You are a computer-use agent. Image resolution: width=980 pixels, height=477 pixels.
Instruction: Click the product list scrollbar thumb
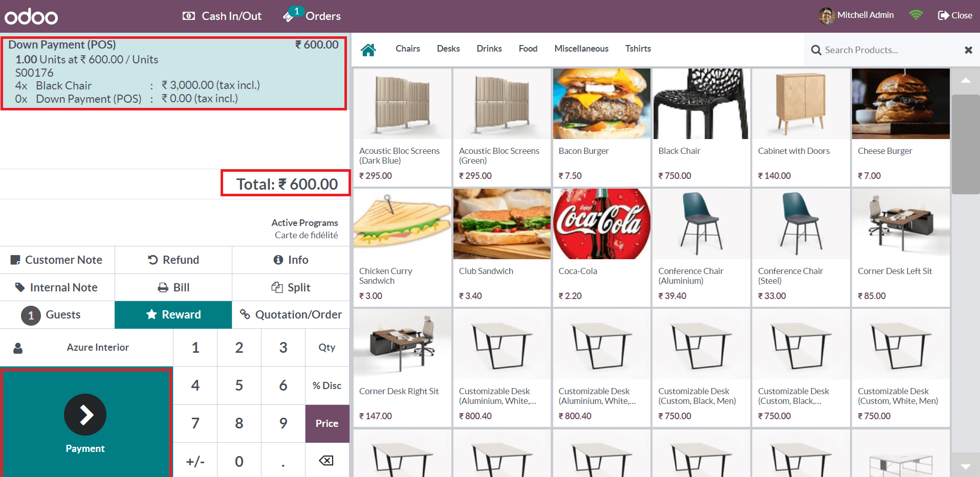[x=965, y=144]
